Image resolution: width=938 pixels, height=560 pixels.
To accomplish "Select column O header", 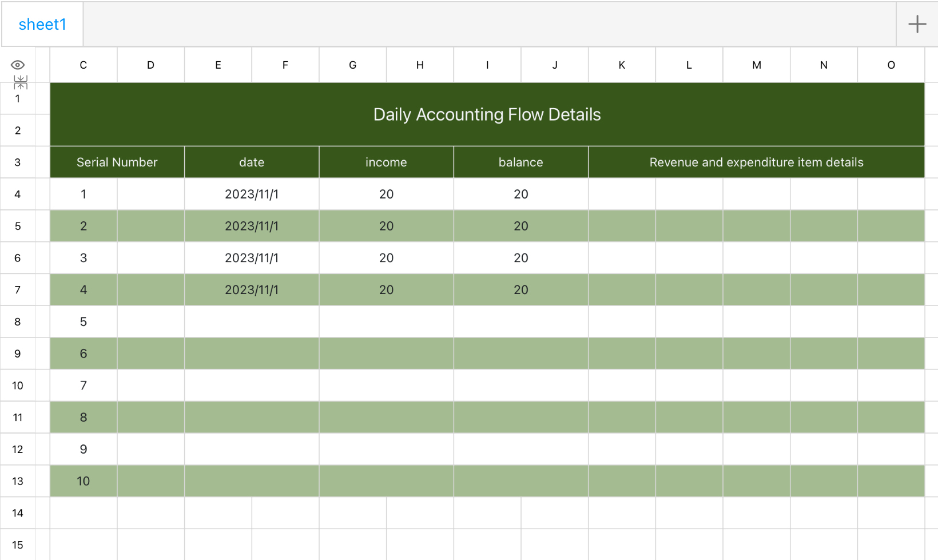I will 891,65.
